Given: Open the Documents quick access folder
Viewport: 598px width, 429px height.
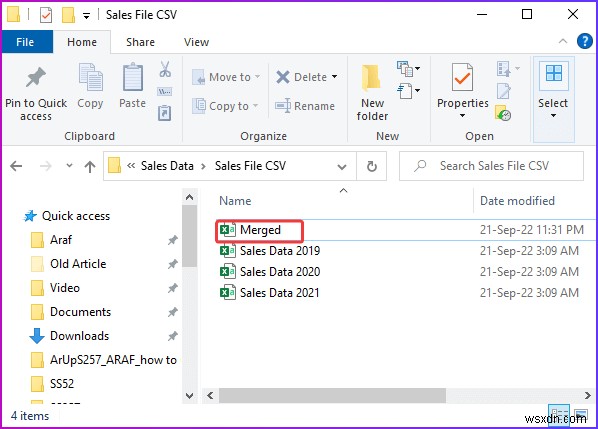Looking at the screenshot, I should point(71,312).
